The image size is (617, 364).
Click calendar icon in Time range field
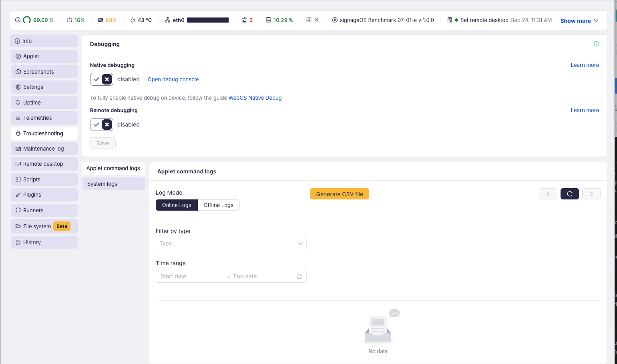pyautogui.click(x=299, y=276)
